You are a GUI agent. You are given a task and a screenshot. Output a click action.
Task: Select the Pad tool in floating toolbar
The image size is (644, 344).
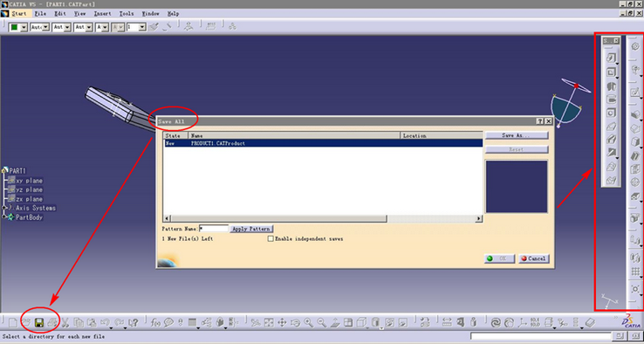point(612,58)
